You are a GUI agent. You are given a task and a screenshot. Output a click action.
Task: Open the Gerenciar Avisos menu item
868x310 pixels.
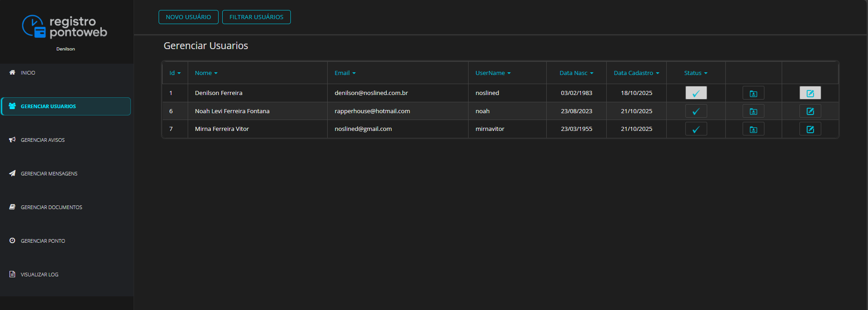click(43, 140)
